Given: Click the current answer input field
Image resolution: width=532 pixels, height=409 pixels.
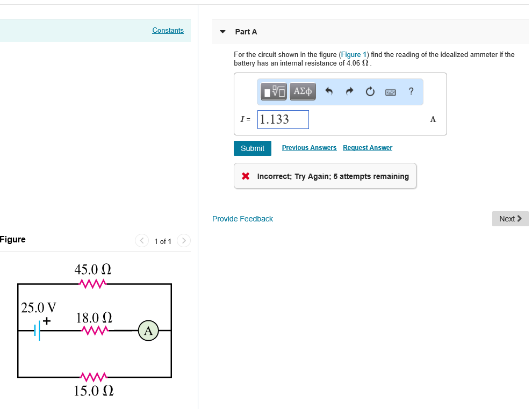Looking at the screenshot, I should coord(283,119).
